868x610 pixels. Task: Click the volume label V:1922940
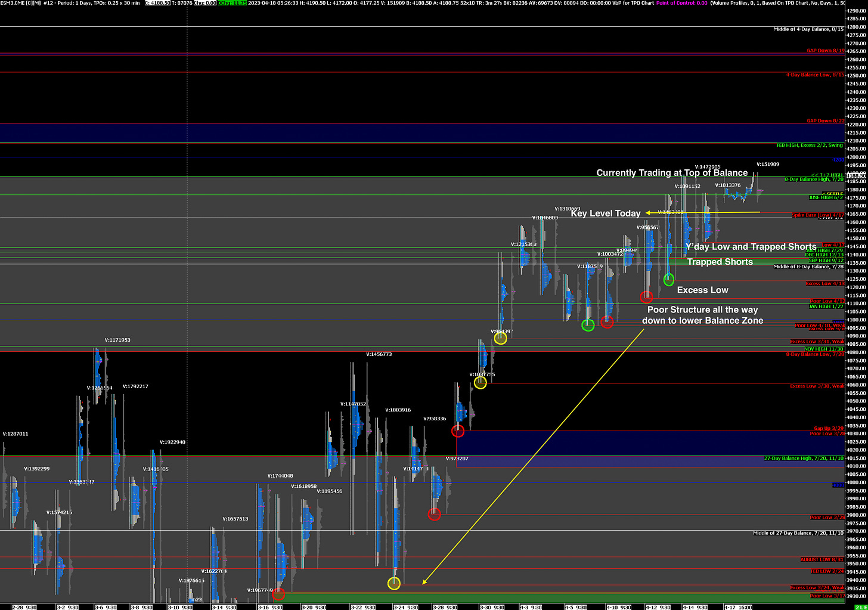pyautogui.click(x=172, y=442)
